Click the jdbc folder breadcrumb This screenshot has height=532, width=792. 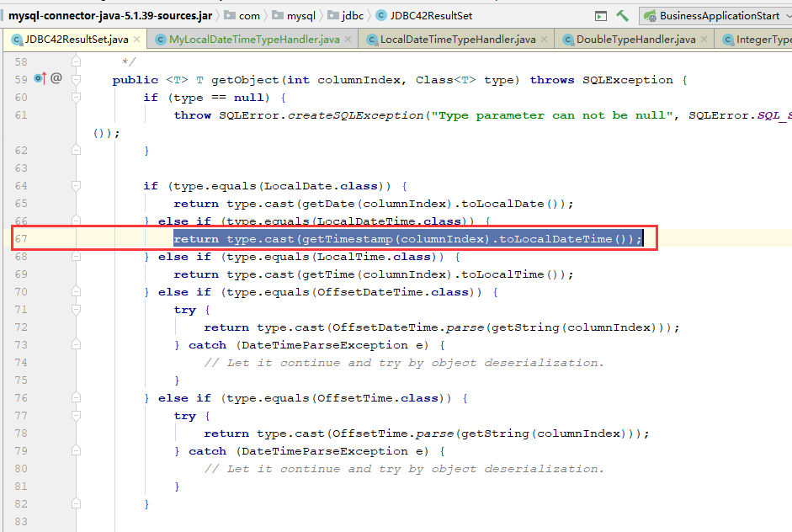point(345,16)
